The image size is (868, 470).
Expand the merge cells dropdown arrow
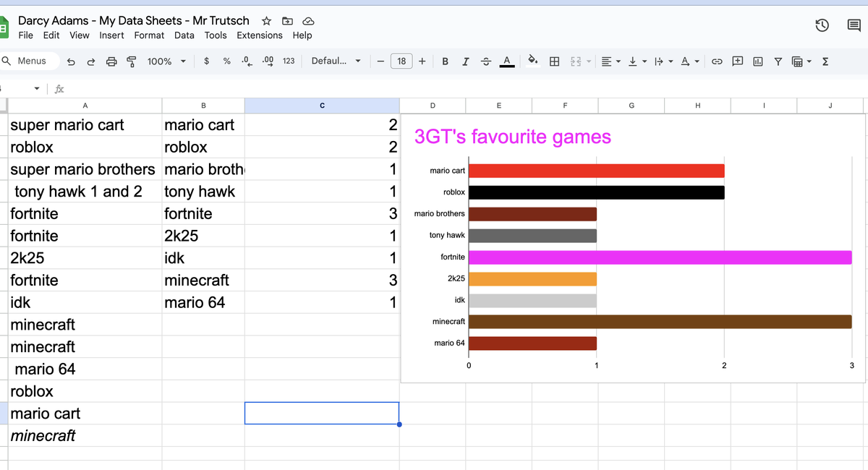tap(588, 61)
